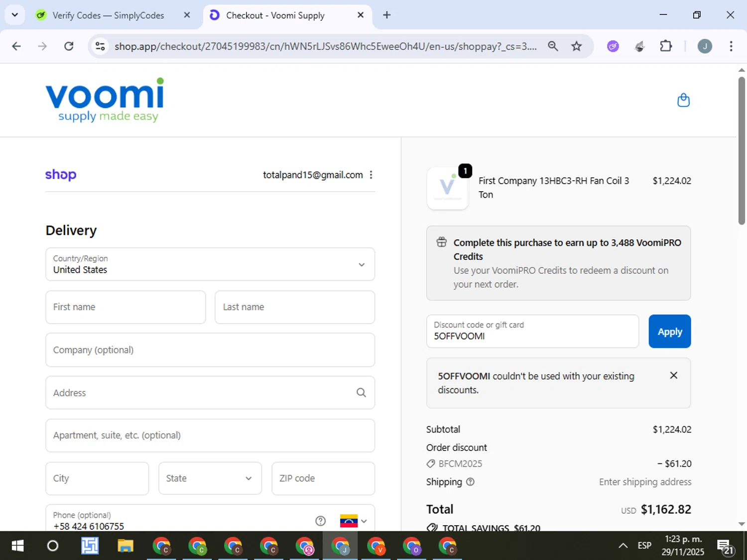Click the Discount code or gift card field

tap(532, 331)
